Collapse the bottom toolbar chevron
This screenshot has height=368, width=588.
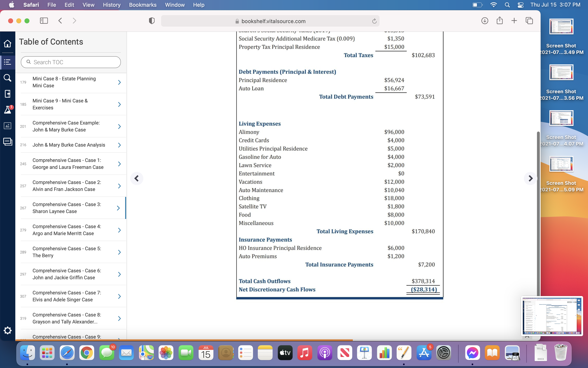pos(527,337)
